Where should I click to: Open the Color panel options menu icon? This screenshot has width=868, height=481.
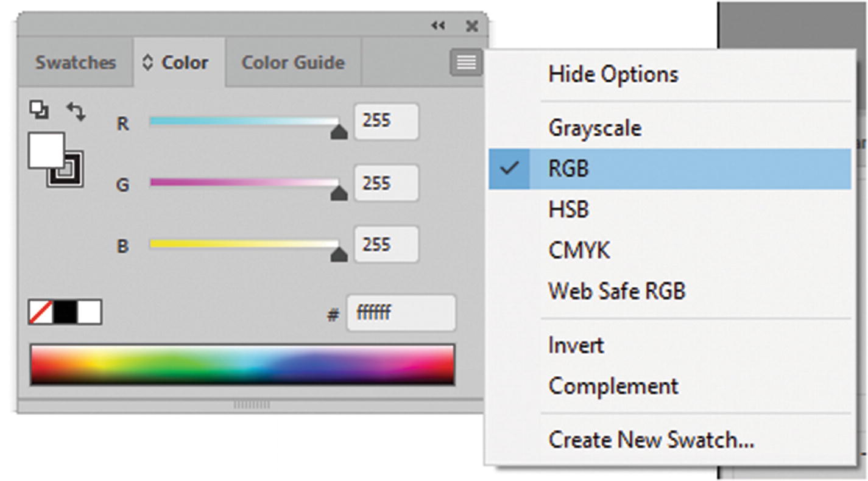466,63
